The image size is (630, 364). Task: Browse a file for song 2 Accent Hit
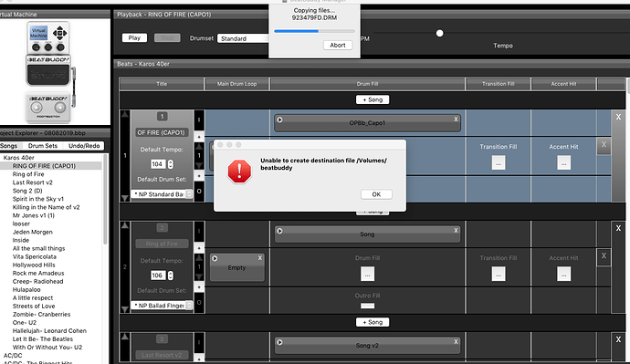click(563, 274)
